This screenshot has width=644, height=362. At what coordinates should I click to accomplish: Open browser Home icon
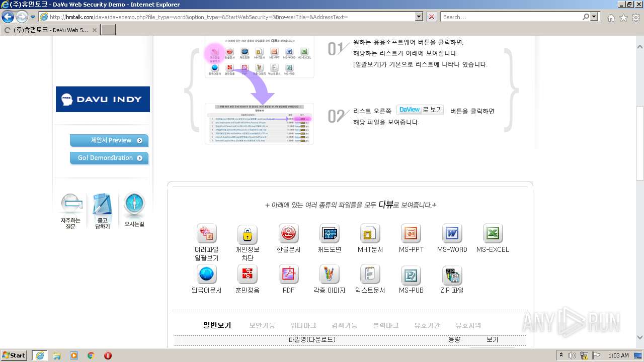[x=611, y=18]
